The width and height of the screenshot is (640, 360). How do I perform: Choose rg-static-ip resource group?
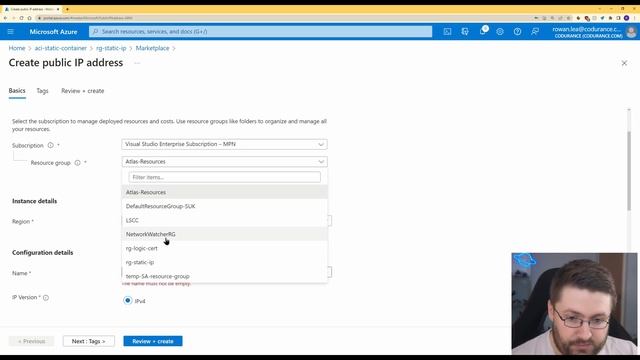tap(224, 262)
